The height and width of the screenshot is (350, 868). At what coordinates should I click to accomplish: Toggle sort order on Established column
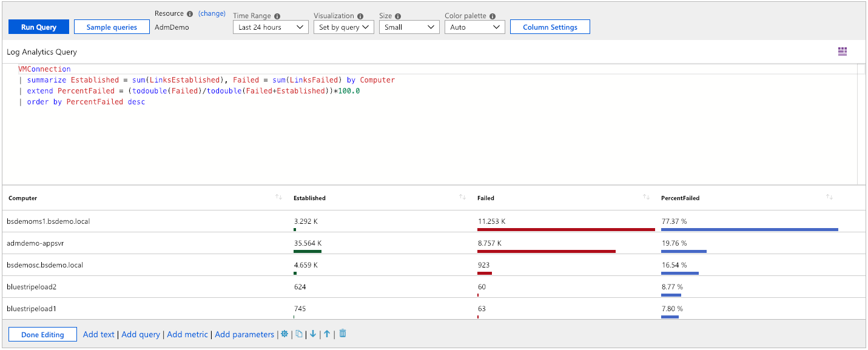pyautogui.click(x=462, y=198)
